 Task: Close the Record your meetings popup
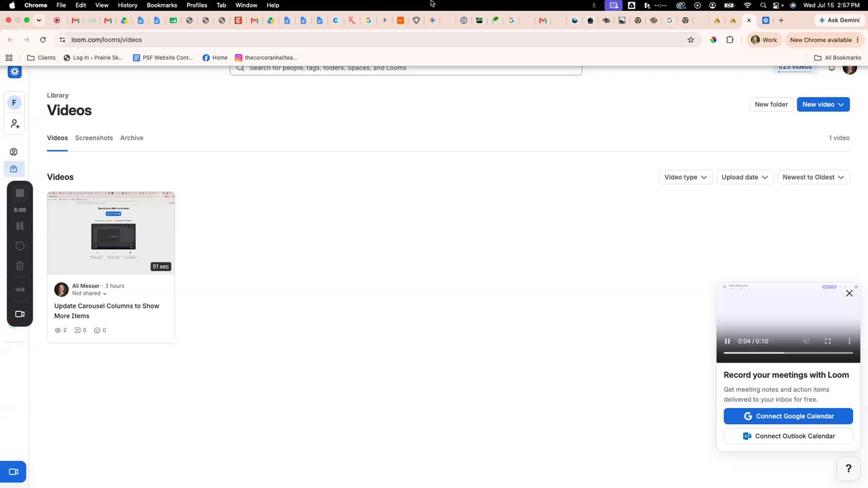coord(849,293)
